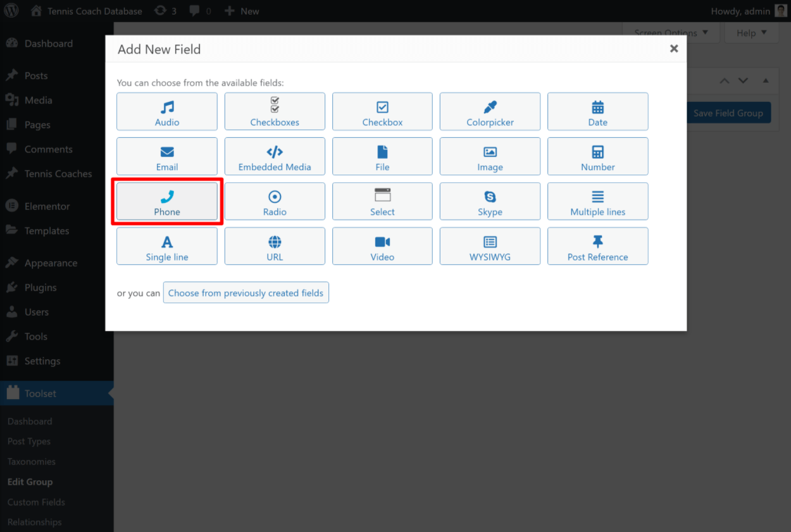
Task: Open comments in the admin bar
Action: point(200,11)
